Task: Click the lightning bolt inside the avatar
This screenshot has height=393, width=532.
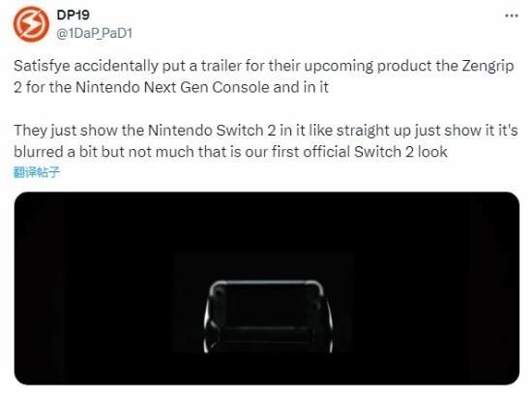Action: [x=31, y=24]
